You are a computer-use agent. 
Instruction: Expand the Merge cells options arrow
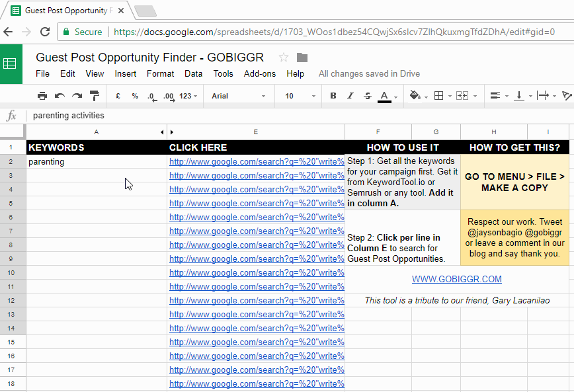pyautogui.click(x=475, y=97)
